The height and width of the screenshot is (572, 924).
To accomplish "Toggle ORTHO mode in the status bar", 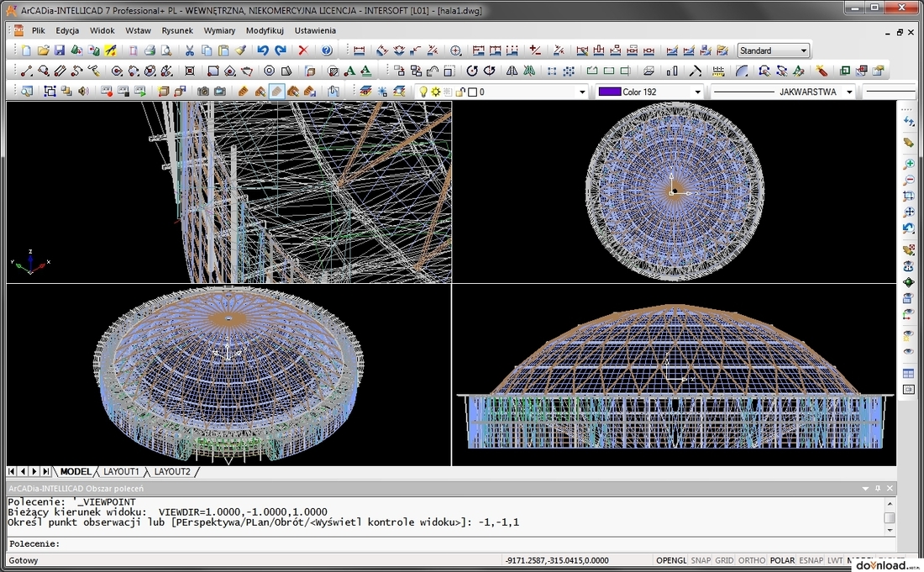I will tap(752, 560).
